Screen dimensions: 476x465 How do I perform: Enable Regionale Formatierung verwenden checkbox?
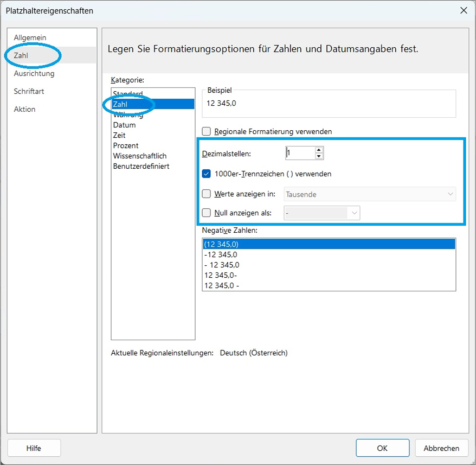pos(206,131)
